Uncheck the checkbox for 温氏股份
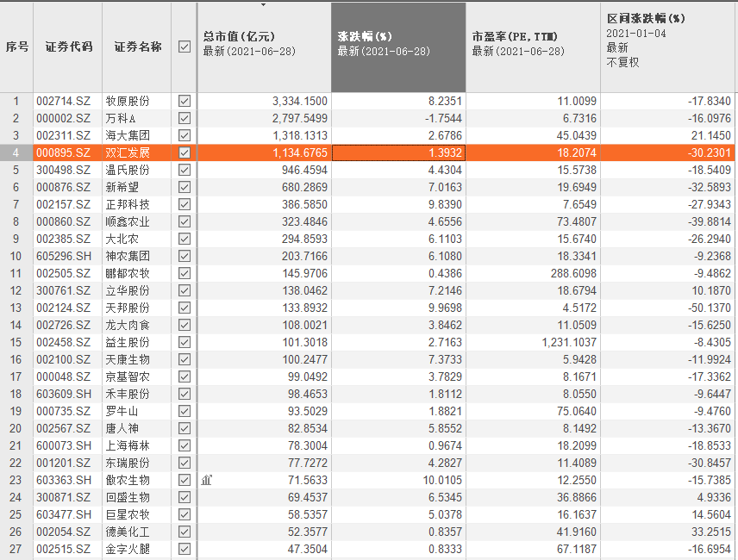This screenshot has height=560, width=738. (x=184, y=170)
